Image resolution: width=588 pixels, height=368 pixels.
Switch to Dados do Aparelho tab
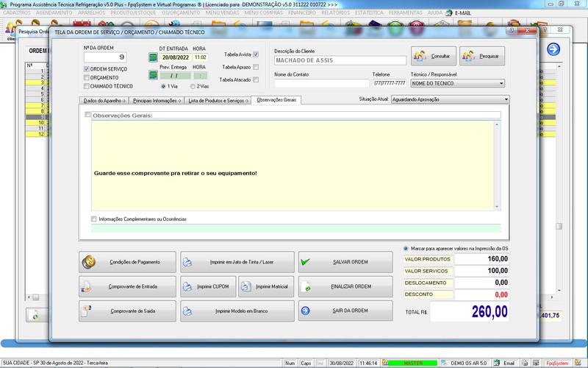click(104, 101)
